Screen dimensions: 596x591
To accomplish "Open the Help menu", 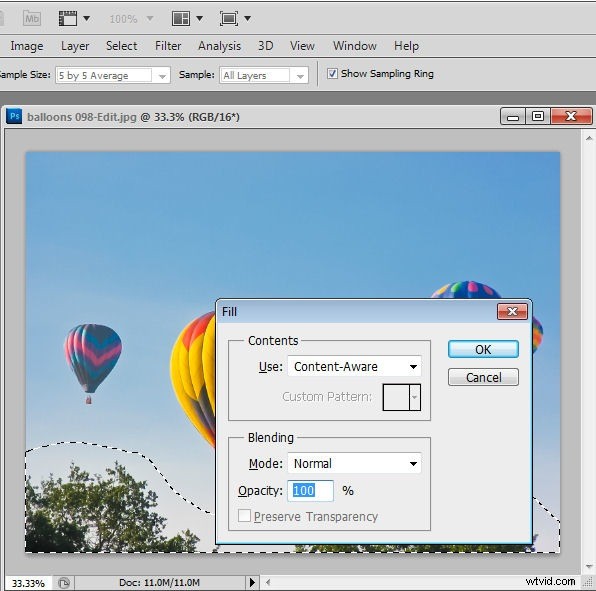I will [406, 46].
